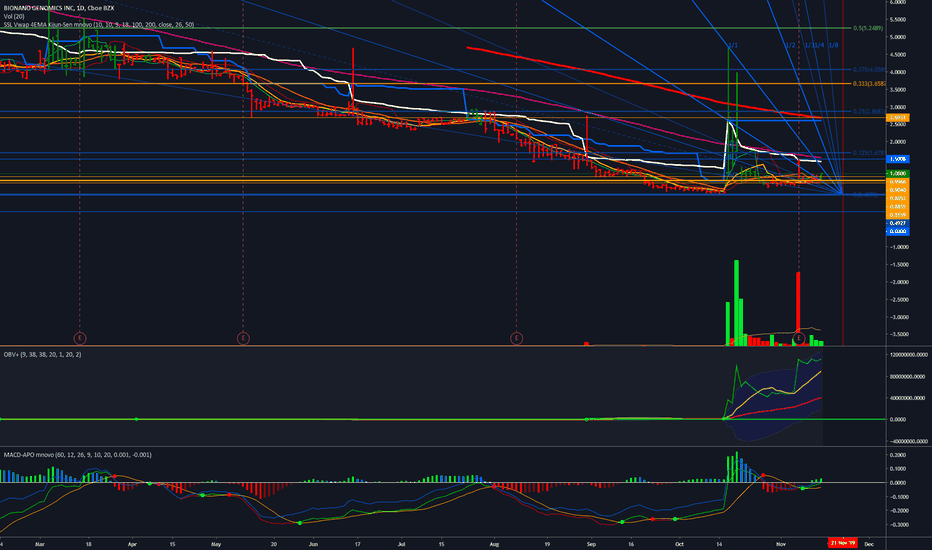The image size is (932, 550).
Task: Click the 'Oct' label on time axis
Action: pos(679,543)
